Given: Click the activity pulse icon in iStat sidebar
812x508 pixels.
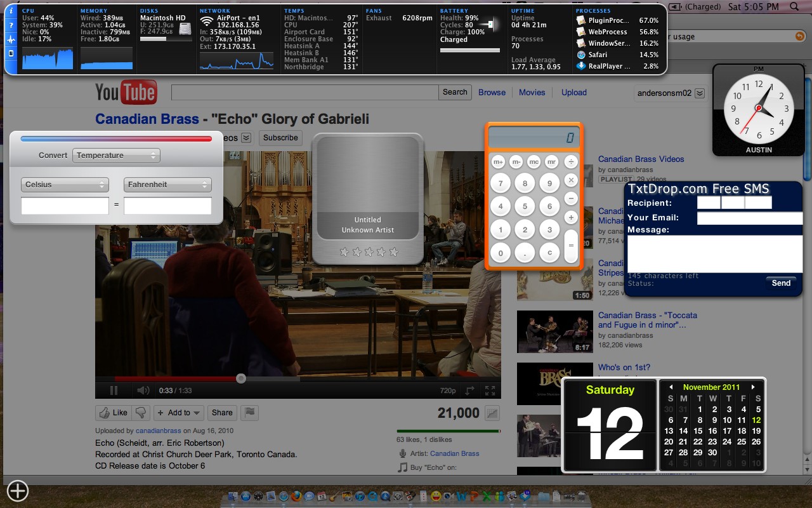Looking at the screenshot, I should coord(11,39).
